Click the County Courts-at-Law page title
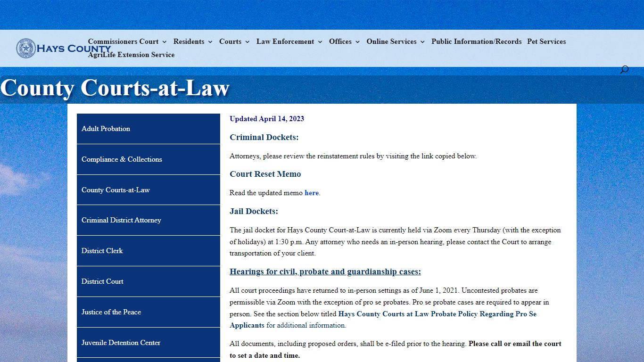The width and height of the screenshot is (644, 362). point(115,88)
